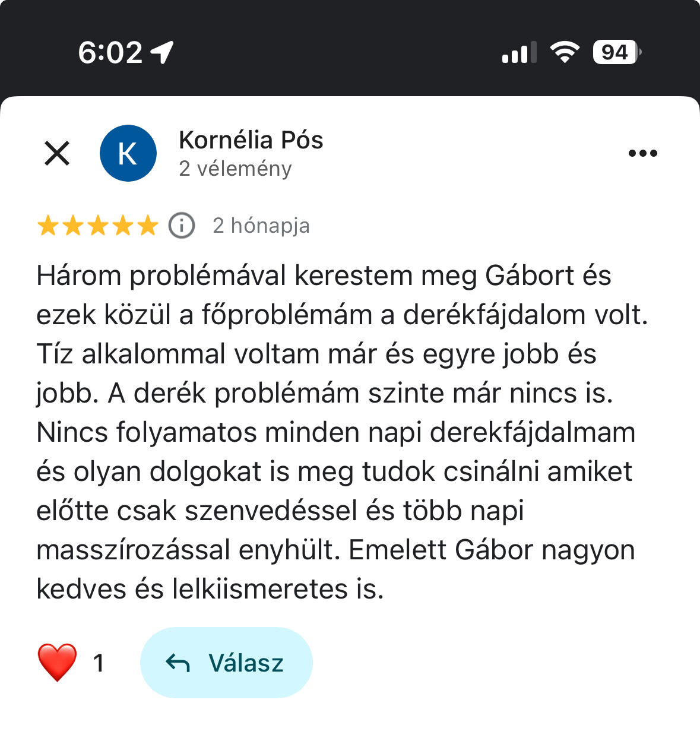Viewport: 700px width, 744px height.
Task: Tap the third yellow rating star
Action: pyautogui.click(x=97, y=226)
